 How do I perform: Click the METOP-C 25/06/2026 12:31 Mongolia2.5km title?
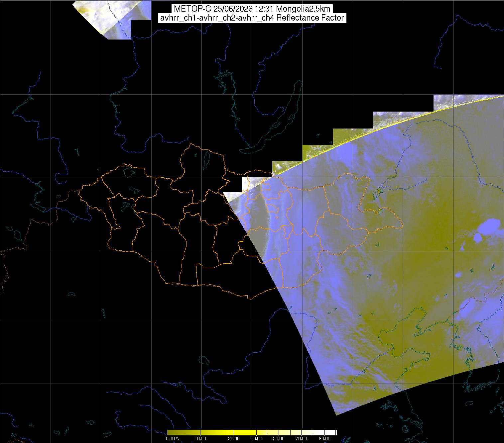tap(252, 9)
